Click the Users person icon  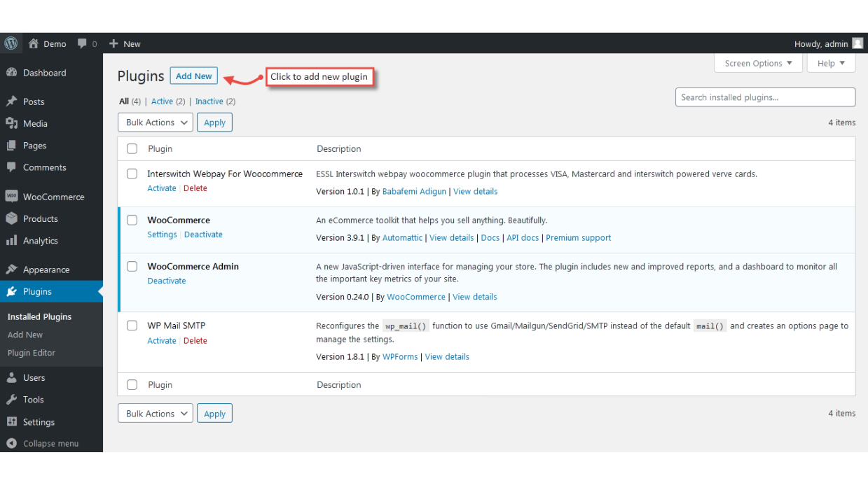[11, 378]
